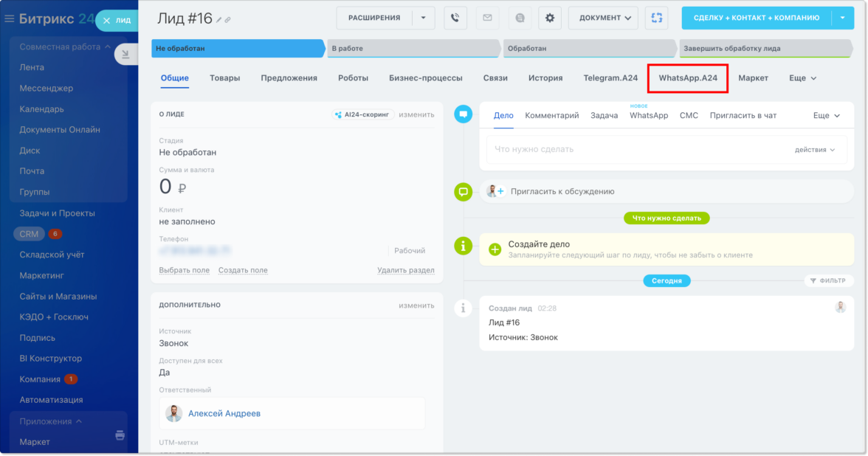Screen dimensions: 868x456
Task: Open the Расширения dropdown arrow
Action: [x=423, y=18]
